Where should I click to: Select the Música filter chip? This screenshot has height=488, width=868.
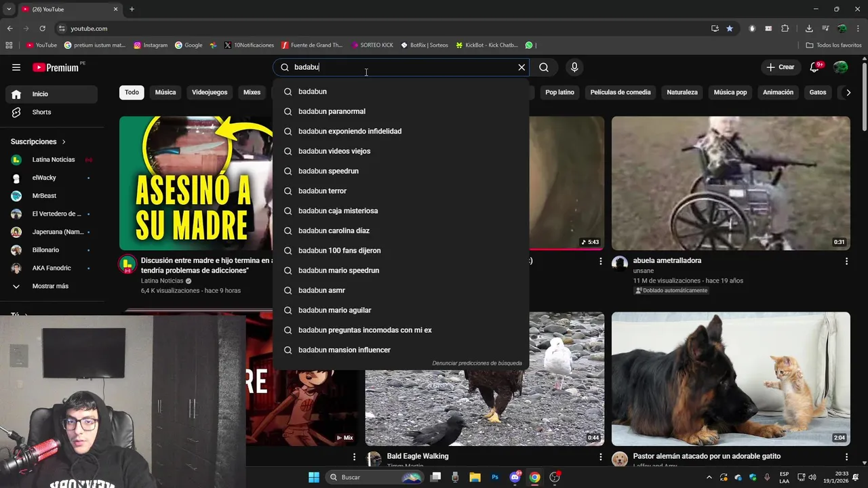click(x=165, y=92)
